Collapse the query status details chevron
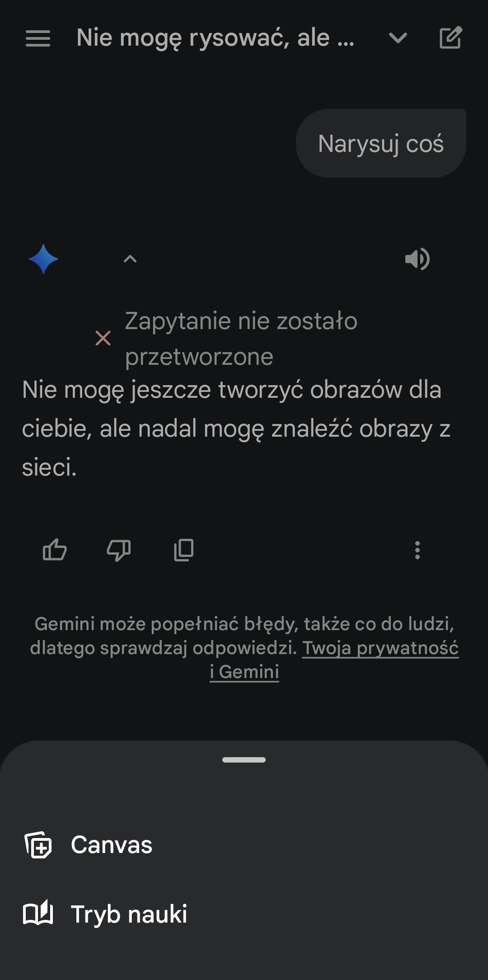 130,259
